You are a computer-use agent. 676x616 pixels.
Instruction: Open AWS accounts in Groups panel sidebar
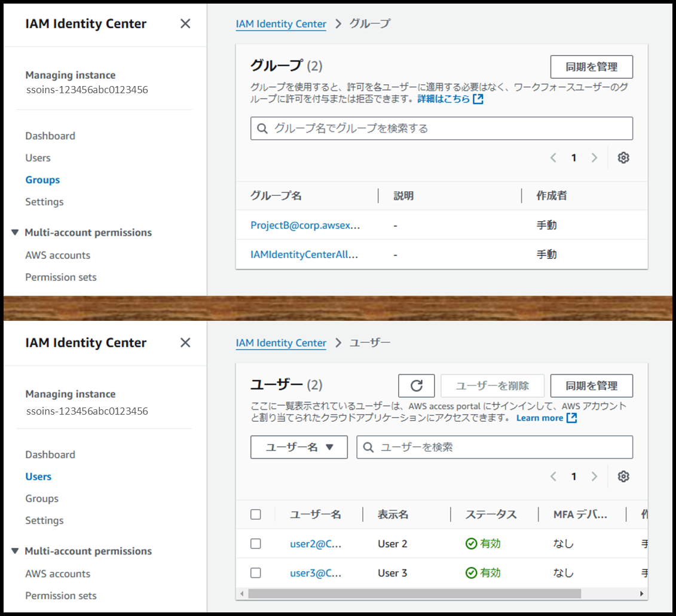coord(58,255)
